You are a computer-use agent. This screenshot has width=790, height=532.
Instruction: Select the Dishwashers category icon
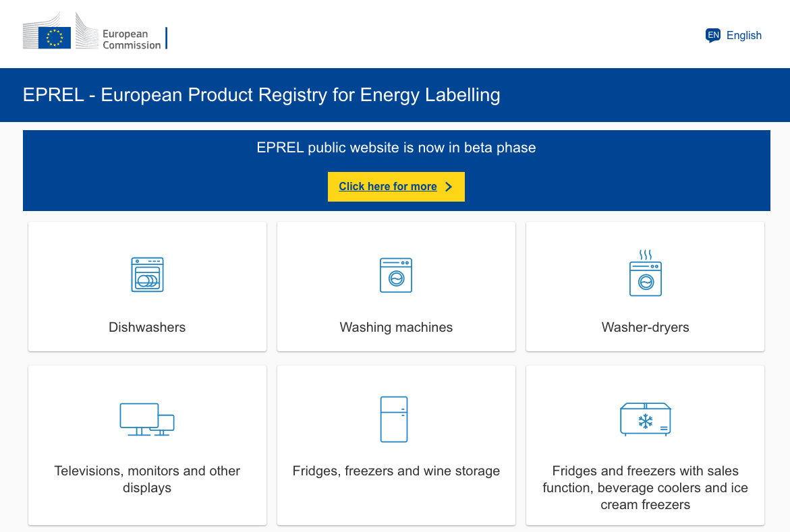147,274
